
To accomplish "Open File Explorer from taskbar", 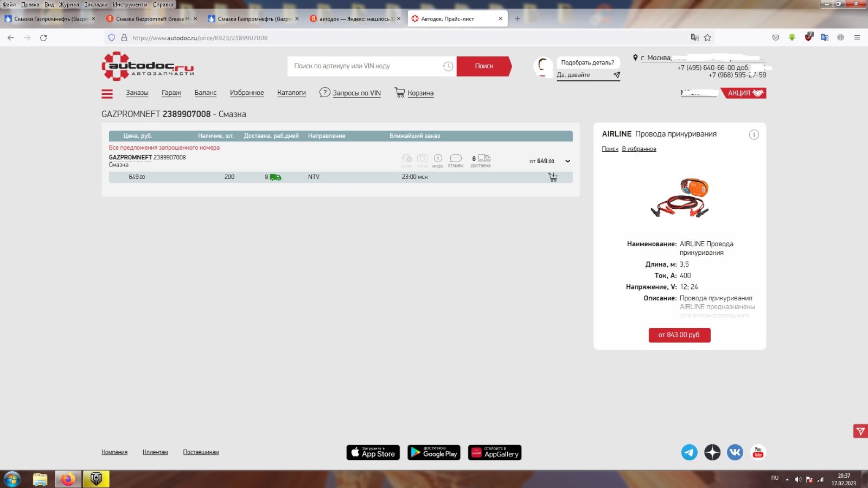I will (x=40, y=479).
